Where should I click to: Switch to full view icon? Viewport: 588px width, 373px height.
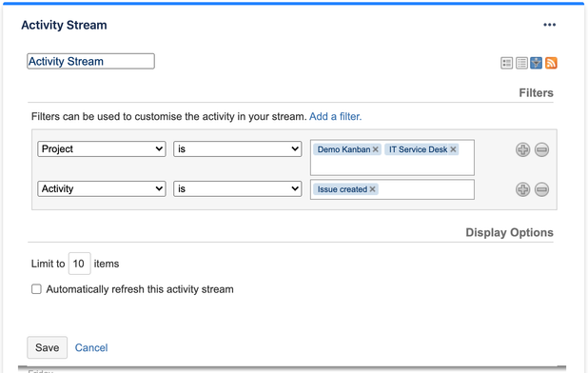[506, 63]
